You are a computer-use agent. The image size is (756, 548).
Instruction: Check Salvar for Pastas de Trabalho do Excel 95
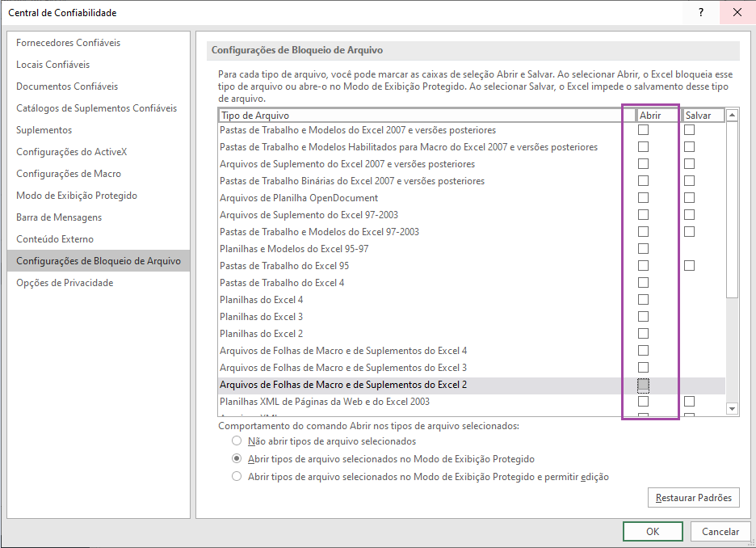click(690, 265)
